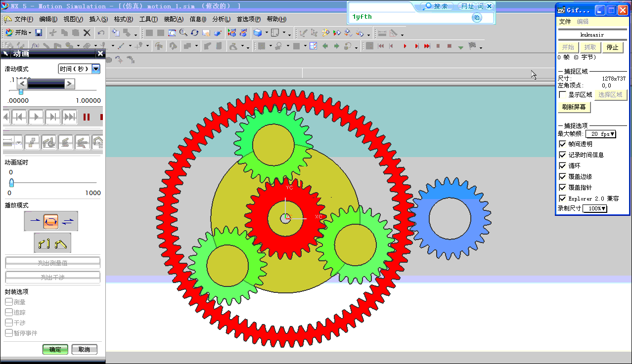The width and height of the screenshot is (632, 364).
Task: Open the 视图(V) menu
Action: pyautogui.click(x=73, y=19)
